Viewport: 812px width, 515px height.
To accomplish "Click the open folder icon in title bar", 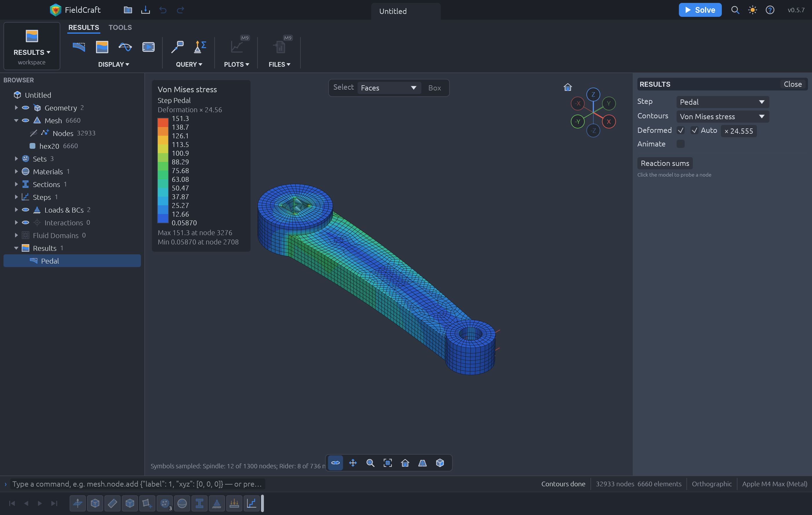I will click(128, 10).
